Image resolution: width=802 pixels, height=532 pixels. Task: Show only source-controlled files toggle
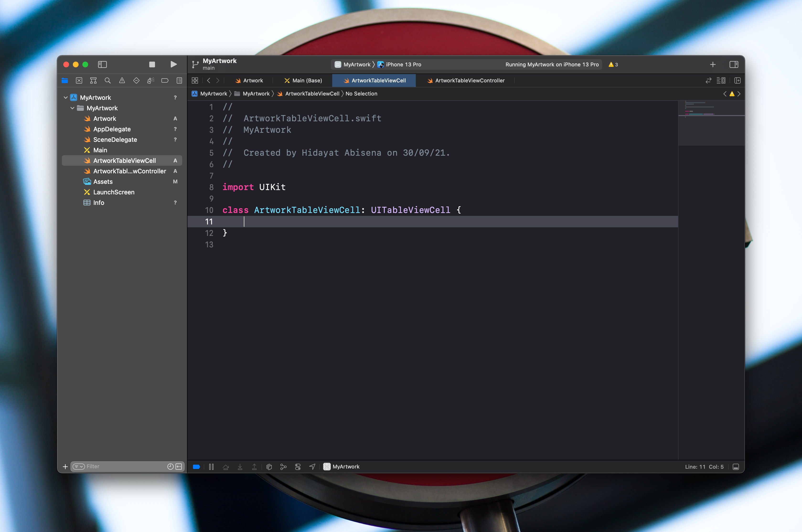pos(179,467)
